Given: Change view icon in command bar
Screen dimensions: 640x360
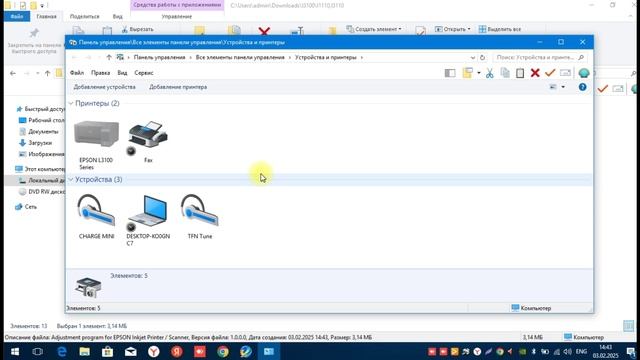Looking at the screenshot, I should point(553,87).
